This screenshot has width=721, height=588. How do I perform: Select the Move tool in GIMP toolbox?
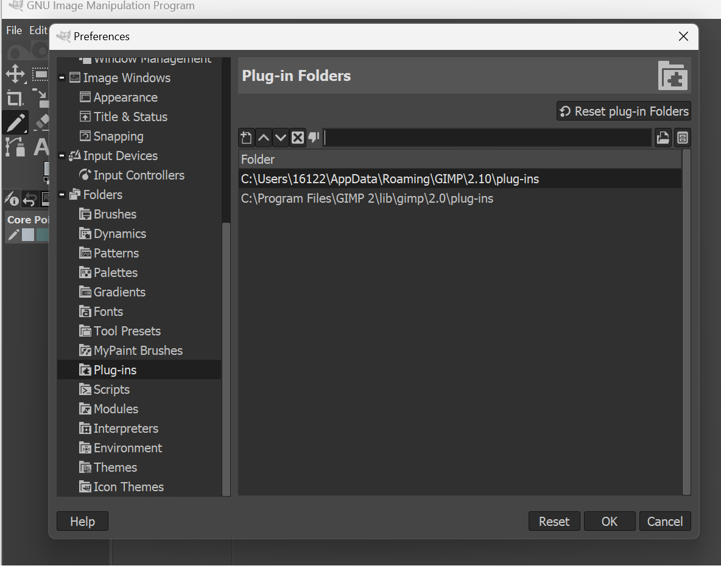(15, 74)
